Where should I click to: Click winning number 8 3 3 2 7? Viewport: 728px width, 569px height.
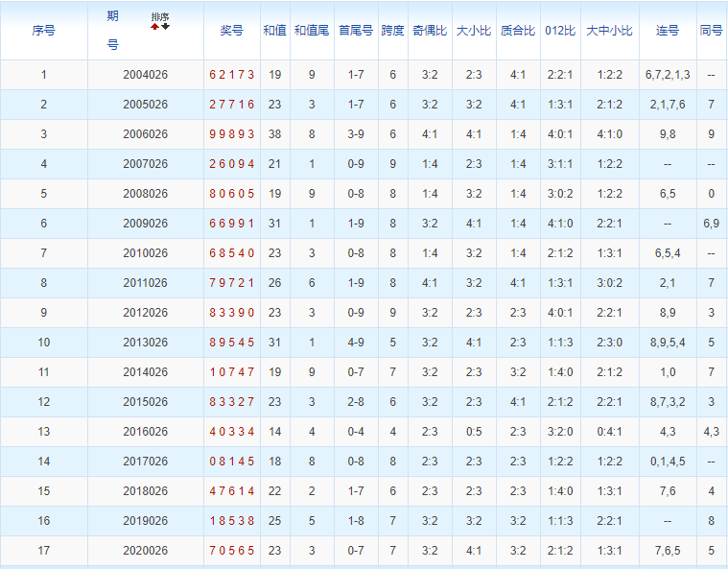point(232,402)
